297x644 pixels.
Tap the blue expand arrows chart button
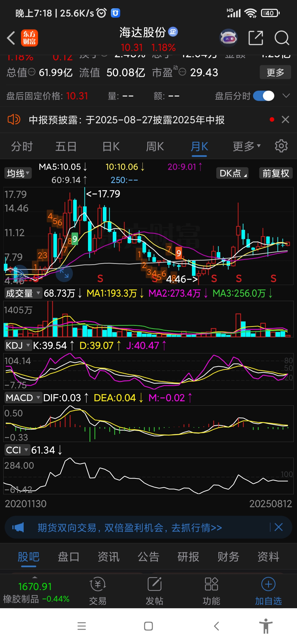click(64, 273)
